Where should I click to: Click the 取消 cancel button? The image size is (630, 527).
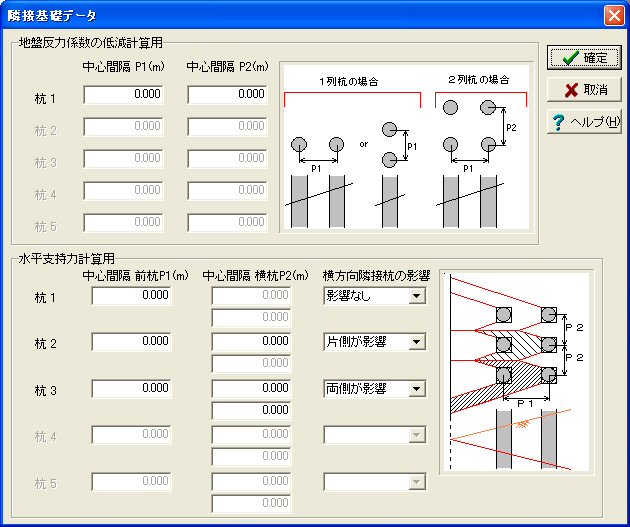point(584,90)
